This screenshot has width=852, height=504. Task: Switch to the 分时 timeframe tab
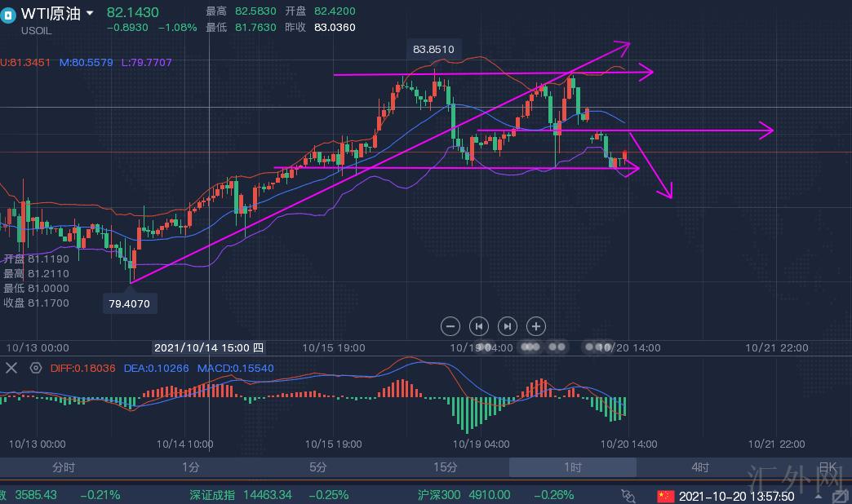64,467
